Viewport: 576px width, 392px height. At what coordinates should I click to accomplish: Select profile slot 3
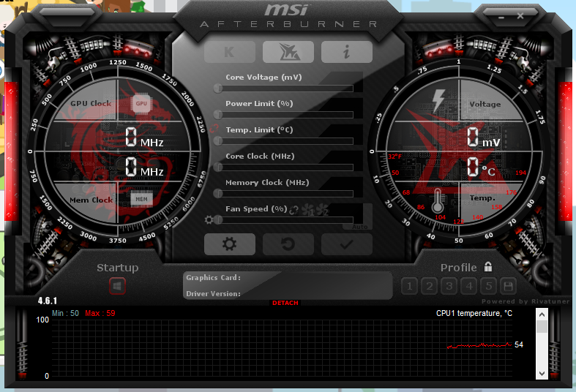pos(449,286)
